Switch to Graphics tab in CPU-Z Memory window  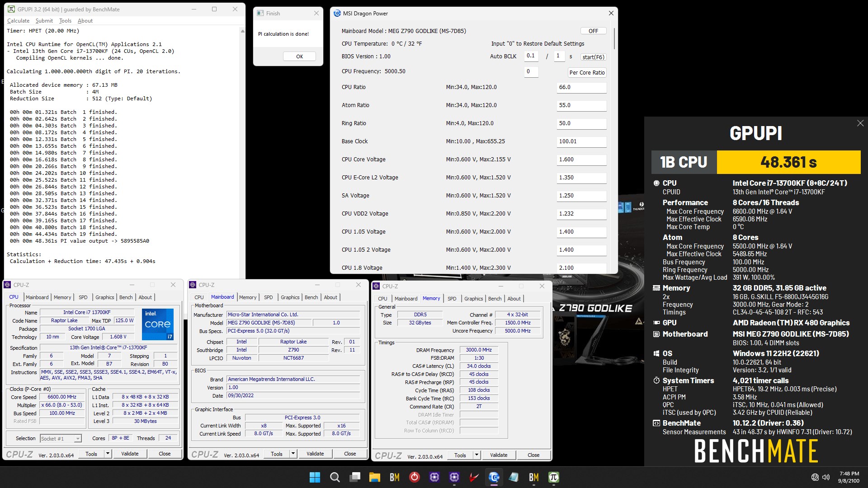tap(473, 299)
